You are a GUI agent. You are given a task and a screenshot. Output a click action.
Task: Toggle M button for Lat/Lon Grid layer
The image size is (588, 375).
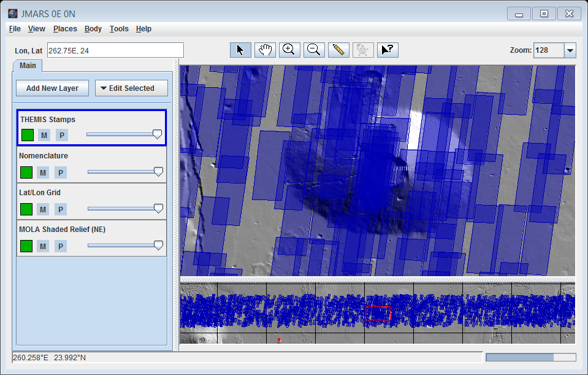point(43,209)
